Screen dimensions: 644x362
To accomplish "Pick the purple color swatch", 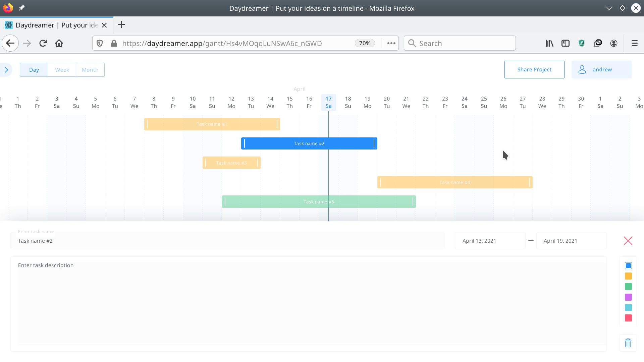I will (628, 297).
